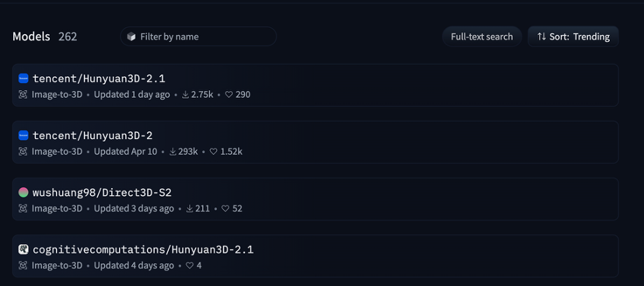This screenshot has height=286, width=644.
Task: Click the Tencent avatar icon beside Hunyuan3D-2
Action: coord(23,135)
